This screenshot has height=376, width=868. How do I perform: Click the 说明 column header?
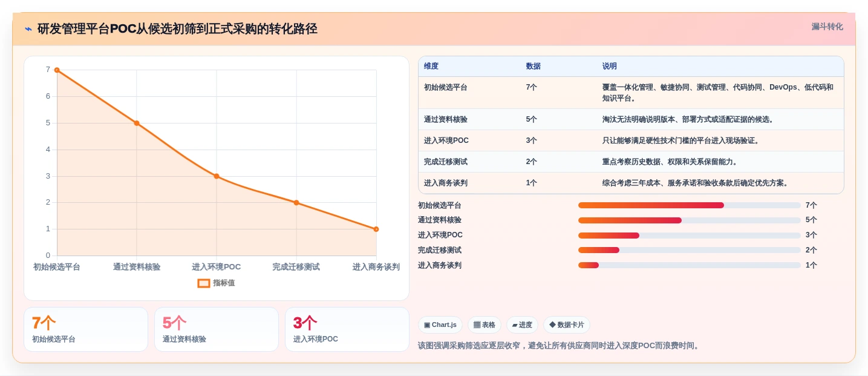pos(610,66)
